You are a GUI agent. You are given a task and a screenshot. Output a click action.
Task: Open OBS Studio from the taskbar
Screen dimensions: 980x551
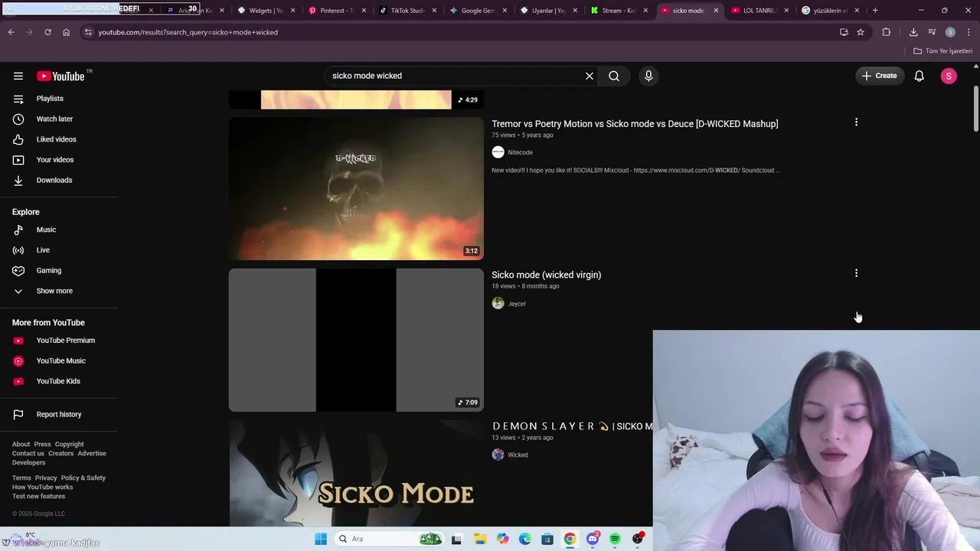click(x=638, y=539)
